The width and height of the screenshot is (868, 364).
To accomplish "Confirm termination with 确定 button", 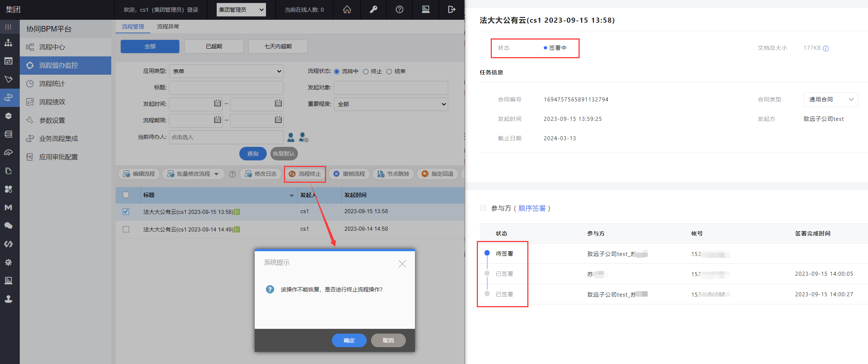I will pos(349,340).
